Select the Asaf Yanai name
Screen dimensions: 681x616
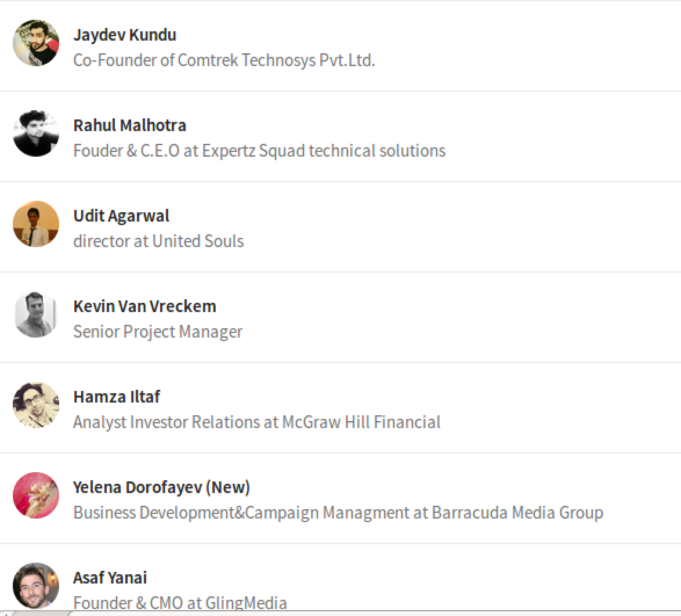pos(110,578)
